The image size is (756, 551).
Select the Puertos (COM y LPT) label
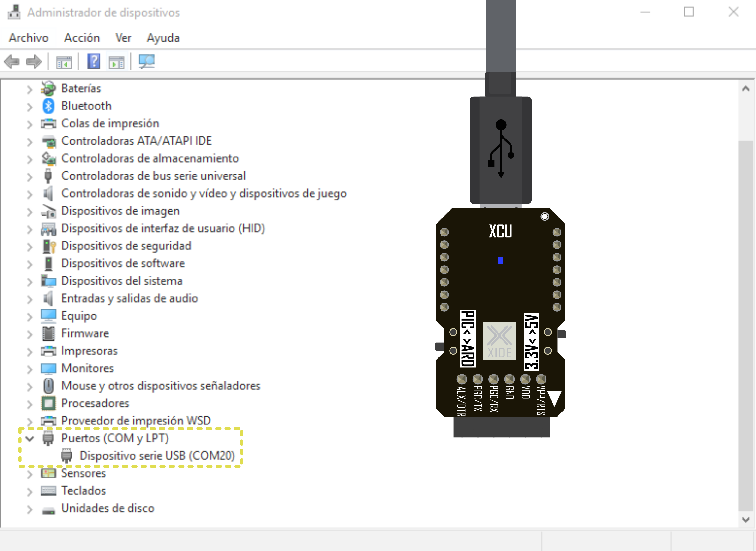point(115,438)
